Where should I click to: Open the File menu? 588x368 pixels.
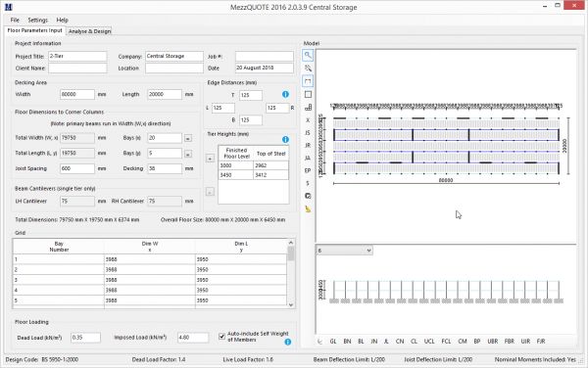click(x=15, y=20)
